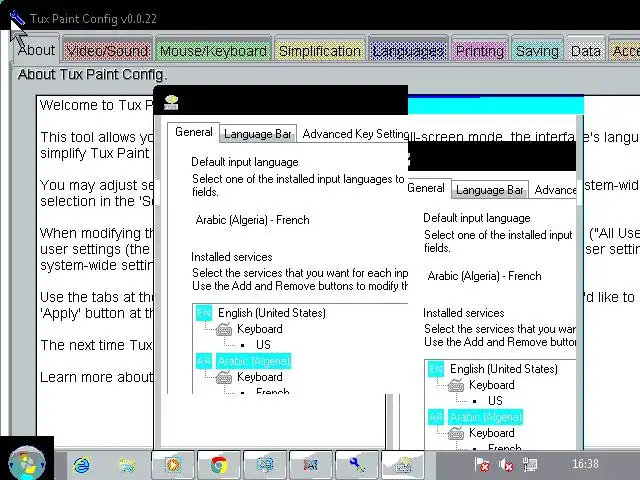Viewport: 640px width, 480px height.
Task: Open the Mouse/Keyboard tab
Action: tap(213, 51)
